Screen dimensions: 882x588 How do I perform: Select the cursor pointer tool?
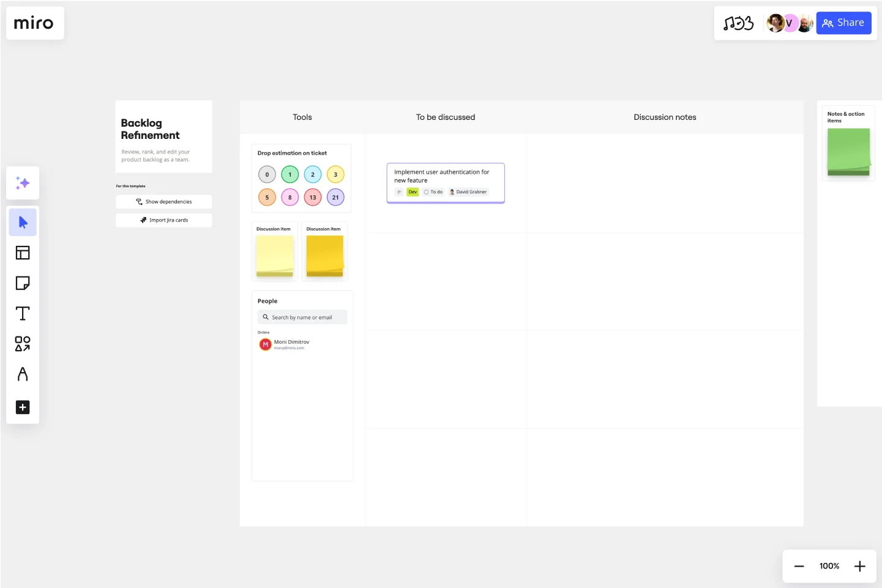tap(23, 222)
